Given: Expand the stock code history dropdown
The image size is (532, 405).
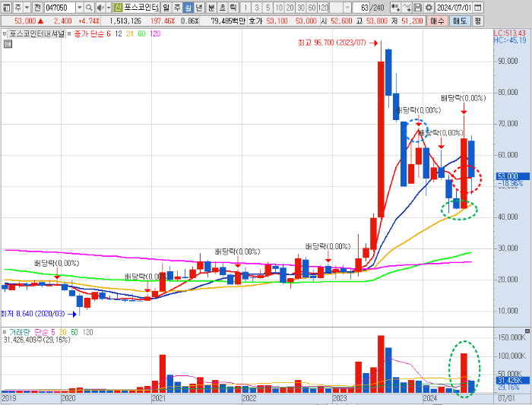Looking at the screenshot, I should pyautogui.click(x=79, y=7).
